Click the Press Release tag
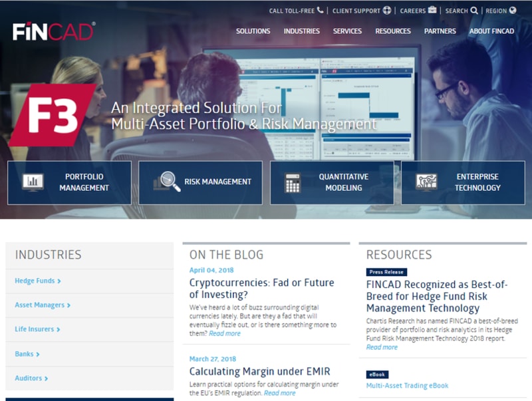This screenshot has height=401, width=532. pos(386,272)
